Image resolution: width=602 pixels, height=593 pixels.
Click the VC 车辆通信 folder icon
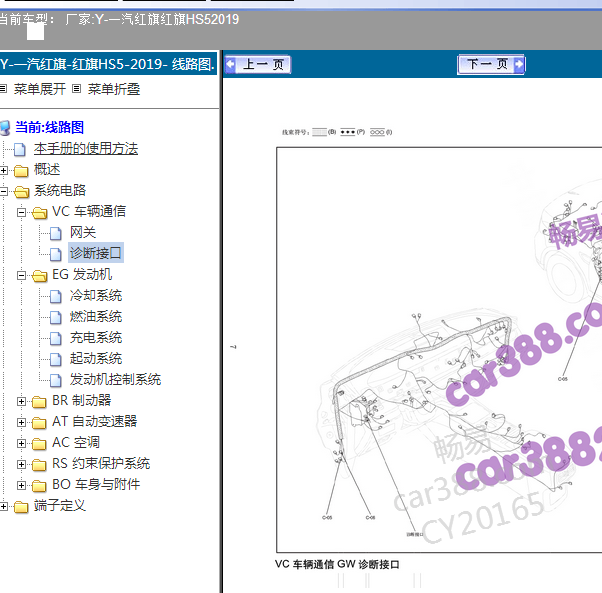pos(40,213)
